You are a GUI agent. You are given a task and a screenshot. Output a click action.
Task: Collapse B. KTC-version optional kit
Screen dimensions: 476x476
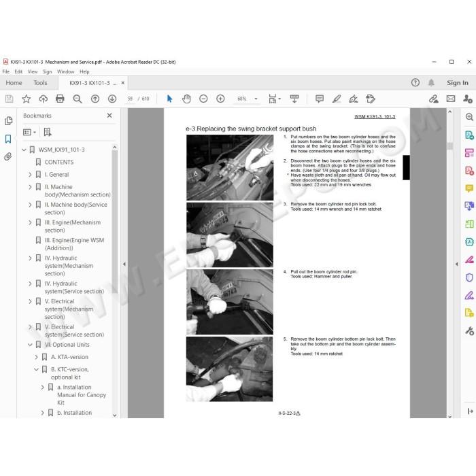[x=36, y=369]
